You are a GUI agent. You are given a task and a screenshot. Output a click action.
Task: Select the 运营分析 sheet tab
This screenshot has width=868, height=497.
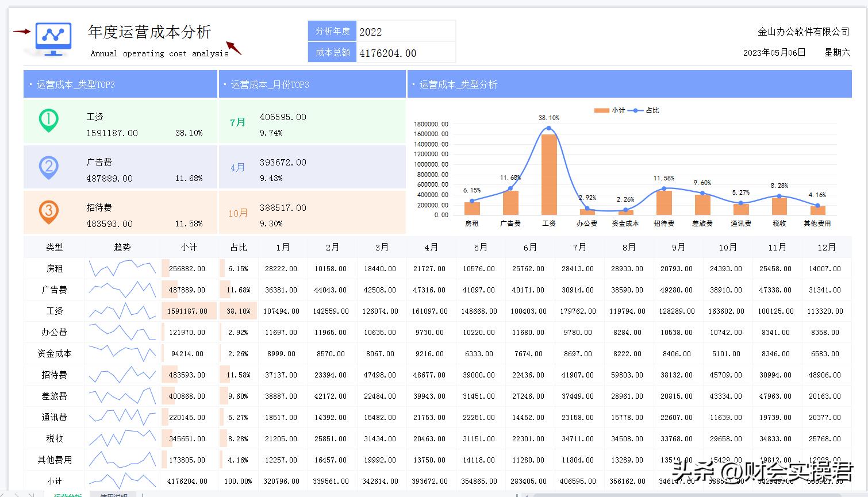pos(67,495)
